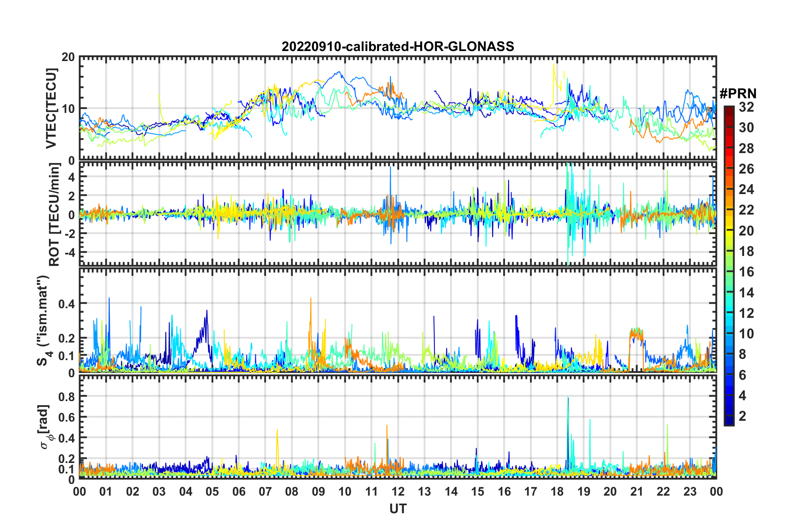
Task: Click x-axis tick label 03
Action: tap(159, 491)
